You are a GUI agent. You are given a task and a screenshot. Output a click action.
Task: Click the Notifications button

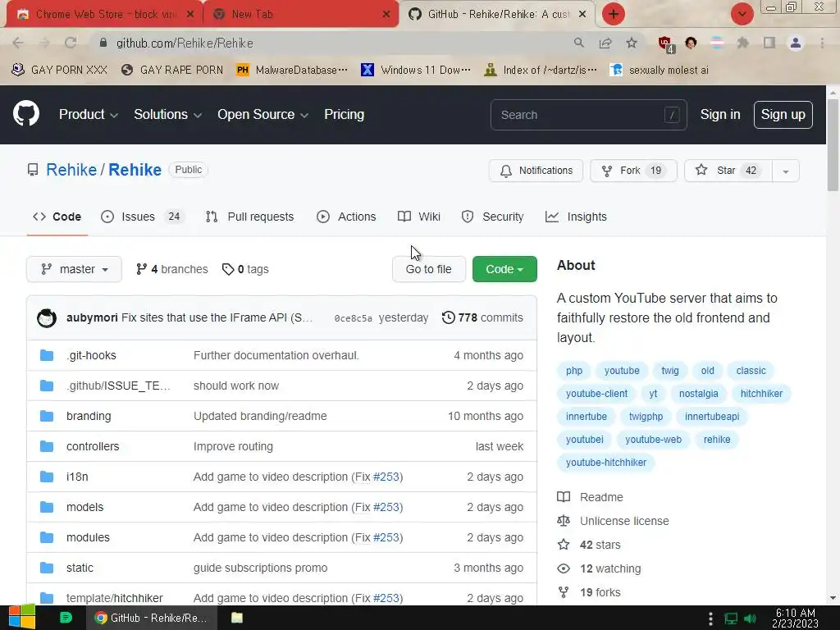pos(536,171)
